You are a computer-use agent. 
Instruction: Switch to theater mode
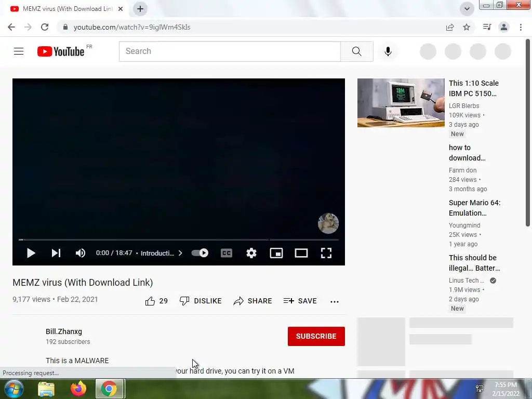pyautogui.click(x=301, y=253)
